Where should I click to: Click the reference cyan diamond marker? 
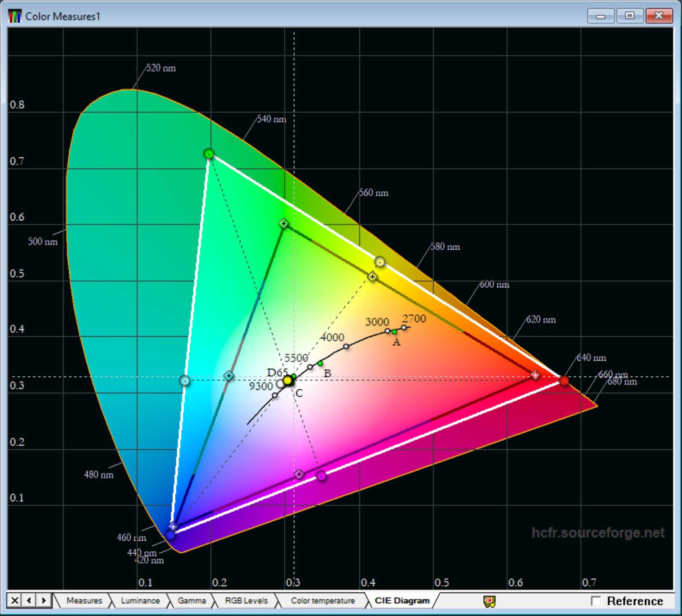pyautogui.click(x=229, y=376)
